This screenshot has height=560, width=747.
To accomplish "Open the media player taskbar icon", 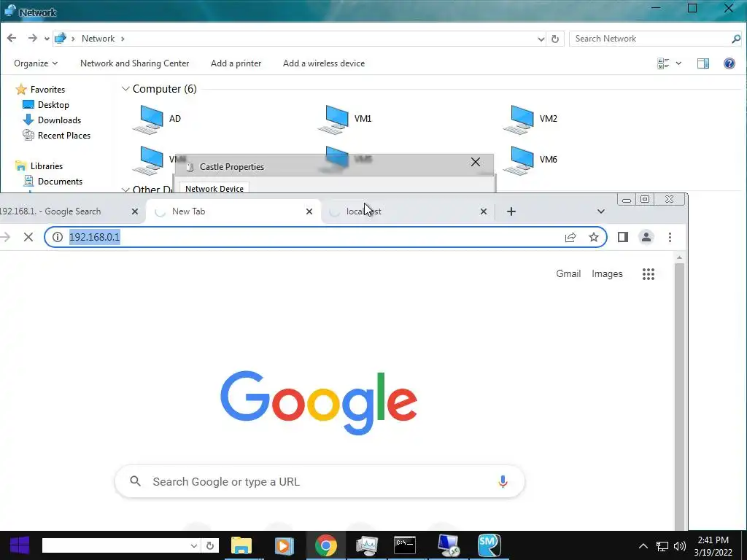I will (x=284, y=545).
